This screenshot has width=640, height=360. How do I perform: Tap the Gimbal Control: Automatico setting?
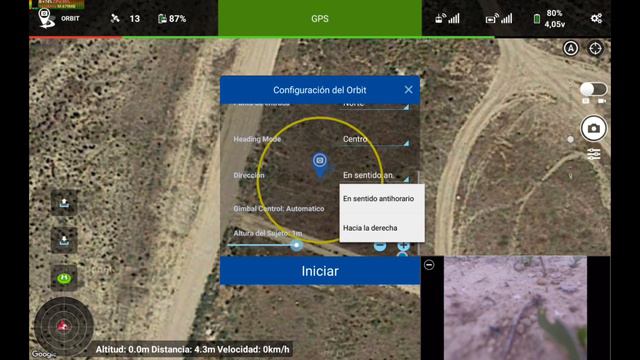(279, 209)
